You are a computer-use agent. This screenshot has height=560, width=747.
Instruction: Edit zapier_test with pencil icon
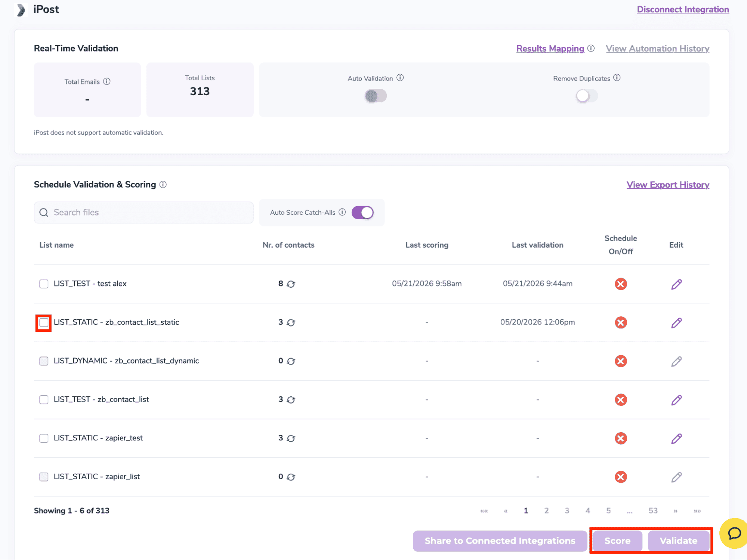tap(676, 439)
